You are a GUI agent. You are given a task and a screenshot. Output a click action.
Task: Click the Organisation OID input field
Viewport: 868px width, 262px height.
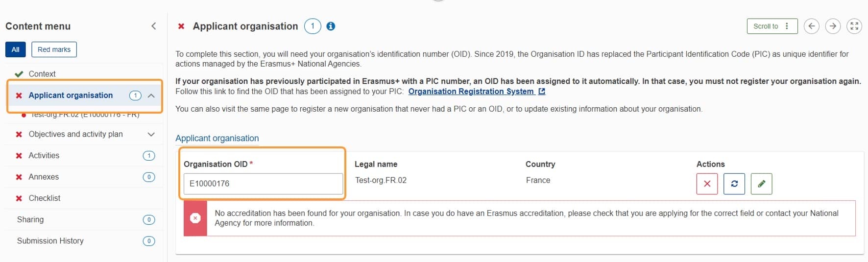(x=263, y=184)
